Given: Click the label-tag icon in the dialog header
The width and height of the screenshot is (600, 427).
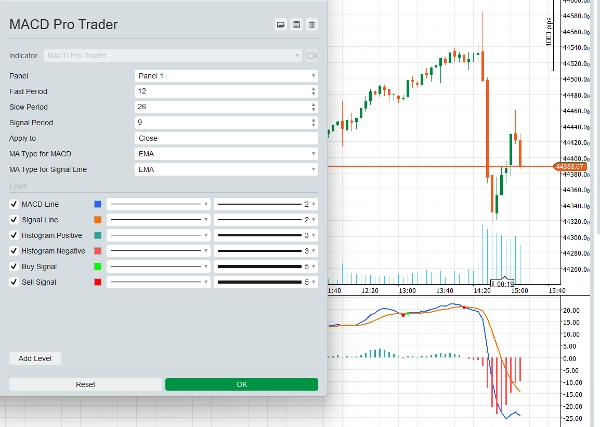Looking at the screenshot, I should coord(281,25).
